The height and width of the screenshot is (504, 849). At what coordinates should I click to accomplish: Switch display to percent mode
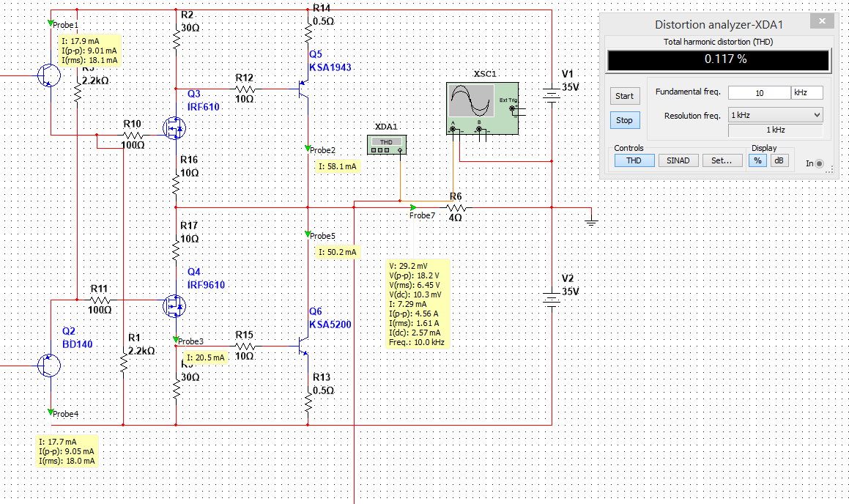pos(758,160)
